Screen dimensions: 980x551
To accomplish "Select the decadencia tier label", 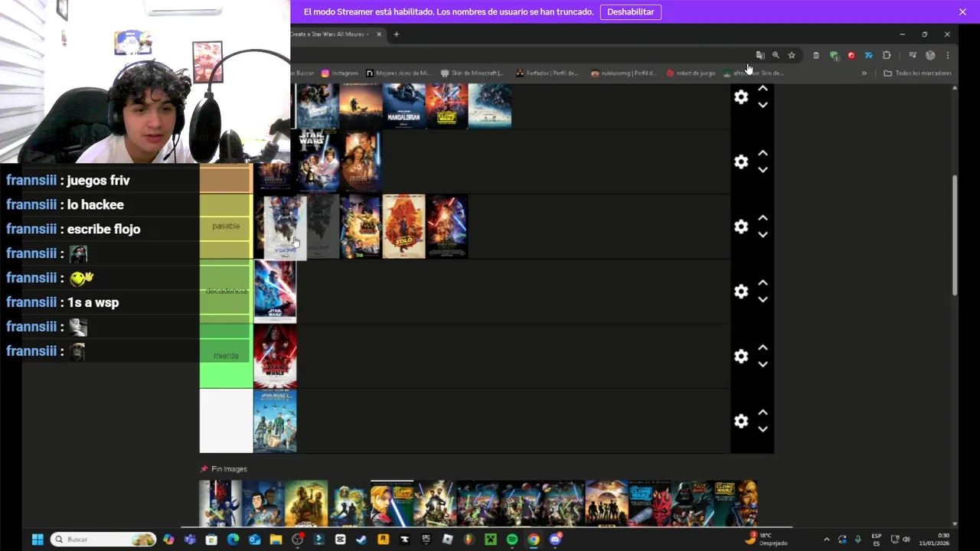I will (x=226, y=291).
